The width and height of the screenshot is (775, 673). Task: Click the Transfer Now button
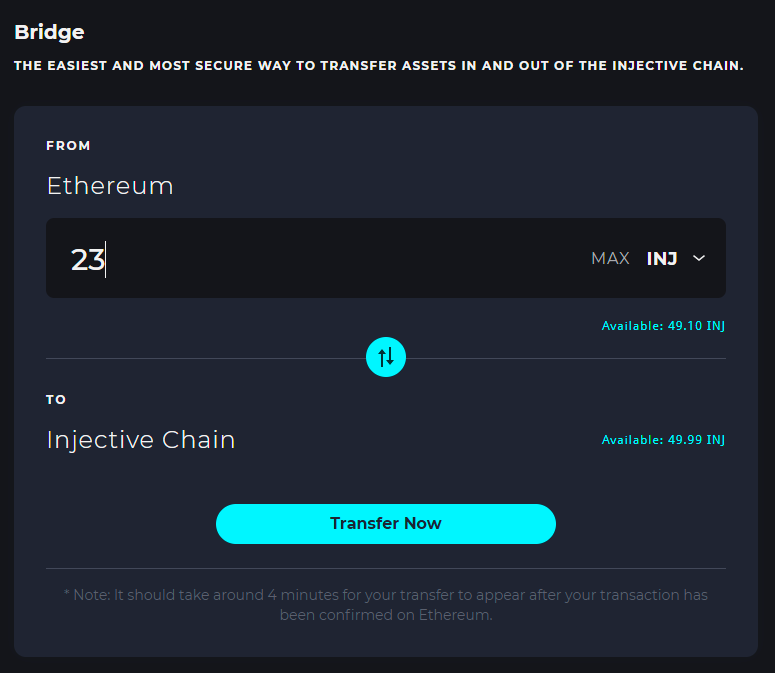pos(386,524)
